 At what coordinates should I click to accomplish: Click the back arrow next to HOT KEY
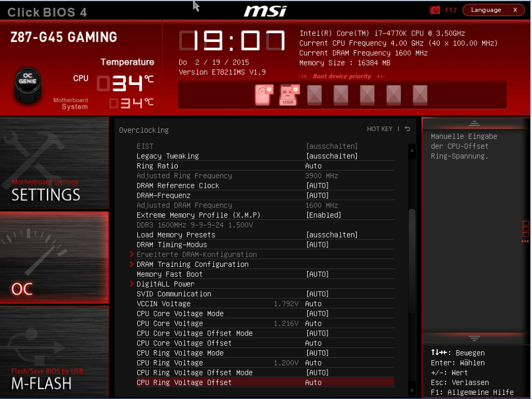(407, 129)
